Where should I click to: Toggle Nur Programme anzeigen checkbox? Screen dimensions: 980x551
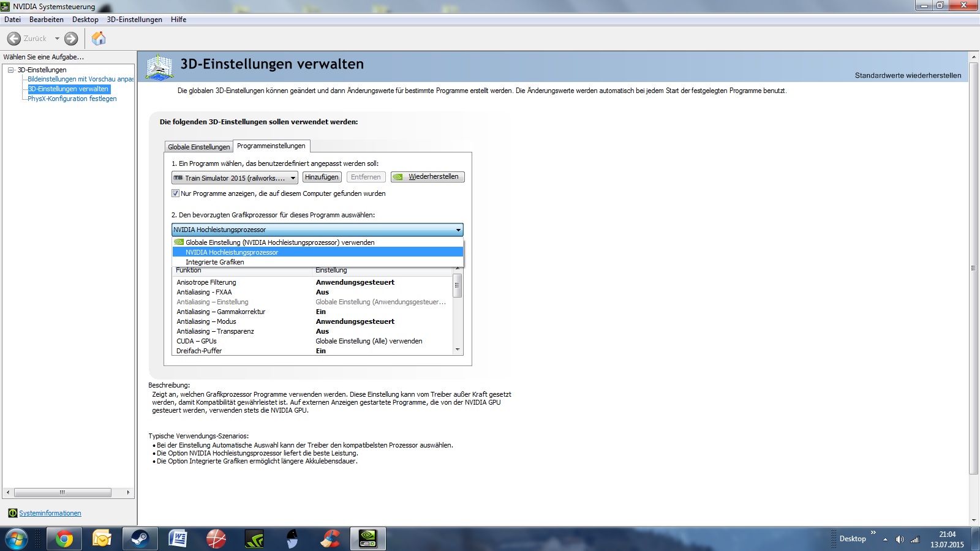176,193
